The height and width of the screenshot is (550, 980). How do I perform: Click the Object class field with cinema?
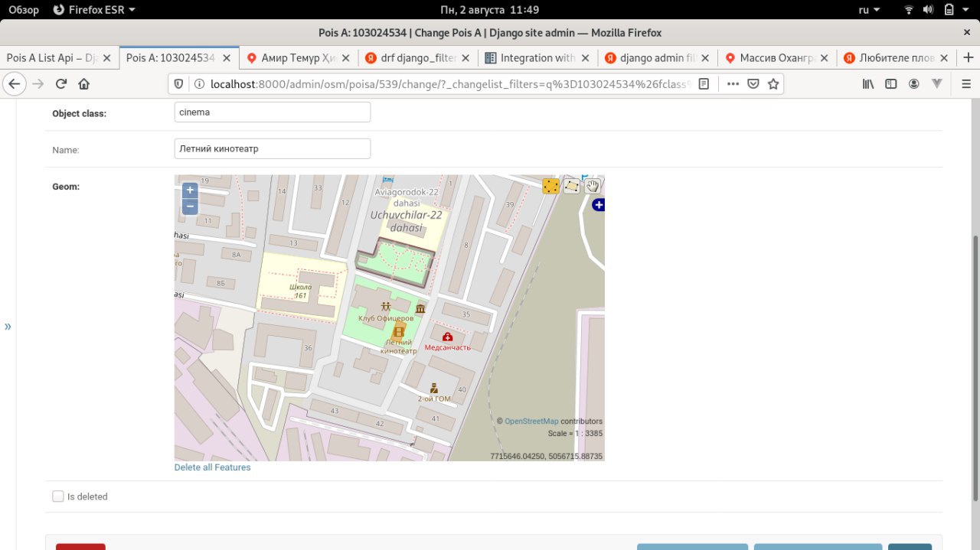pos(273,112)
